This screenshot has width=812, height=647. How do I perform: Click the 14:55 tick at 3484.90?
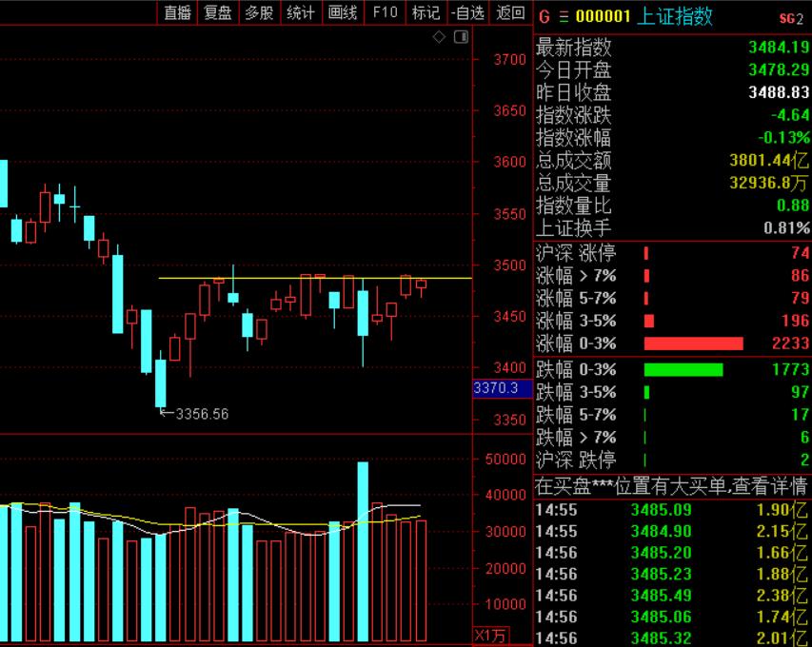pyautogui.click(x=671, y=532)
